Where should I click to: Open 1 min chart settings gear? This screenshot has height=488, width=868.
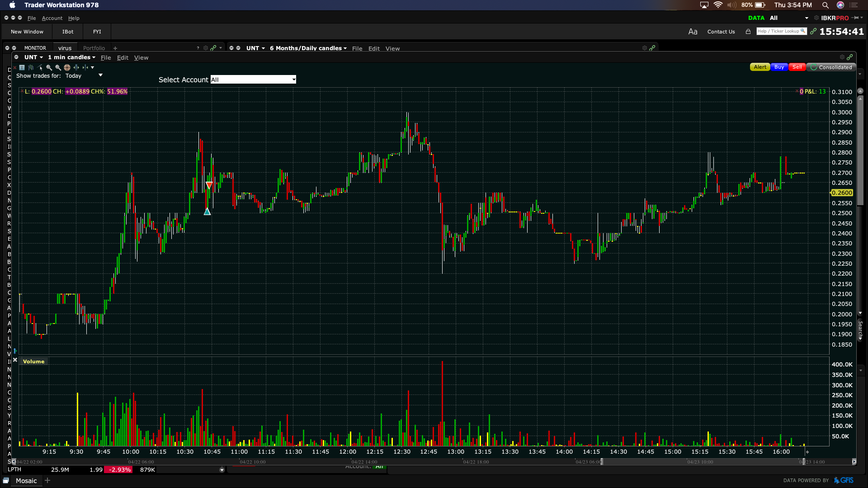842,57
